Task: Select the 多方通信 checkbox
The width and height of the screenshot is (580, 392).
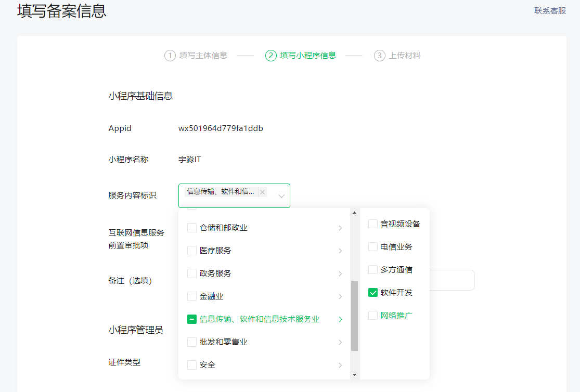Action: (x=373, y=270)
